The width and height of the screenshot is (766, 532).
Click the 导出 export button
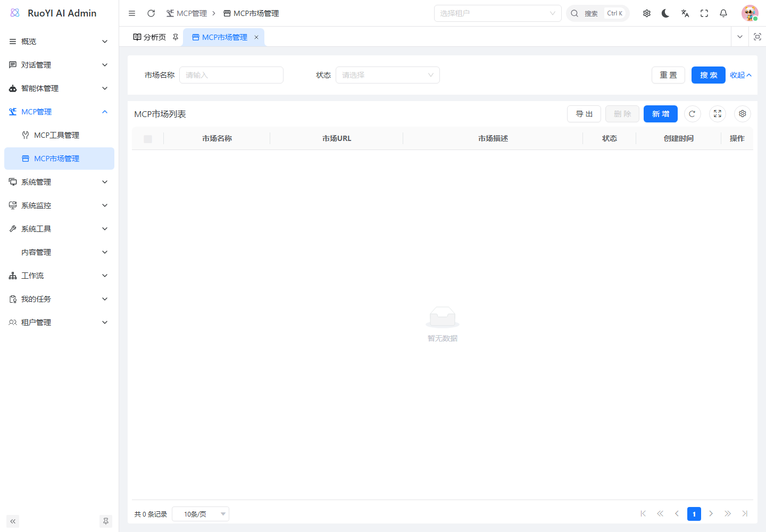584,114
